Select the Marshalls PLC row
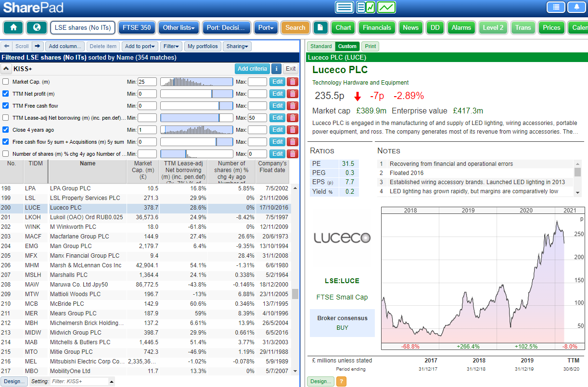 (x=146, y=275)
